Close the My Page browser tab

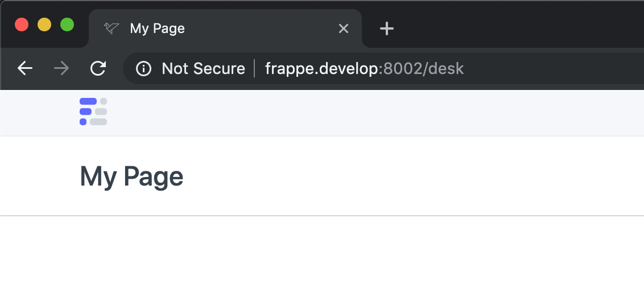pyautogui.click(x=344, y=28)
